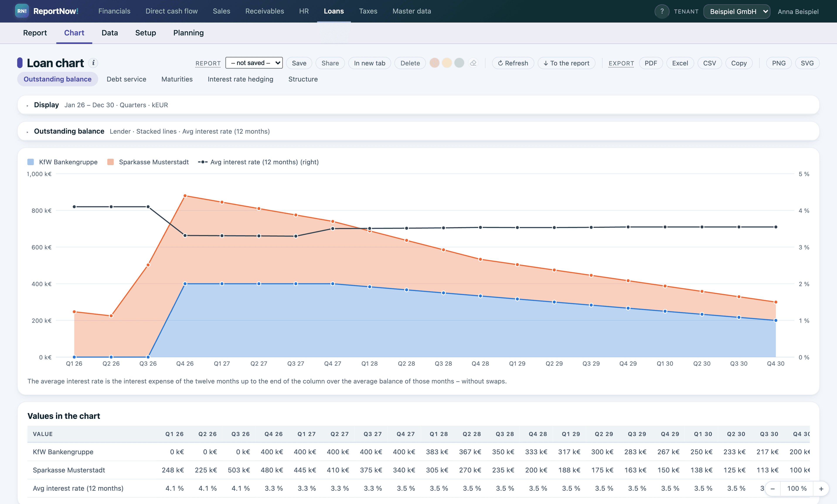Open the Master data menu
Image resolution: width=837 pixels, height=504 pixels.
(412, 11)
